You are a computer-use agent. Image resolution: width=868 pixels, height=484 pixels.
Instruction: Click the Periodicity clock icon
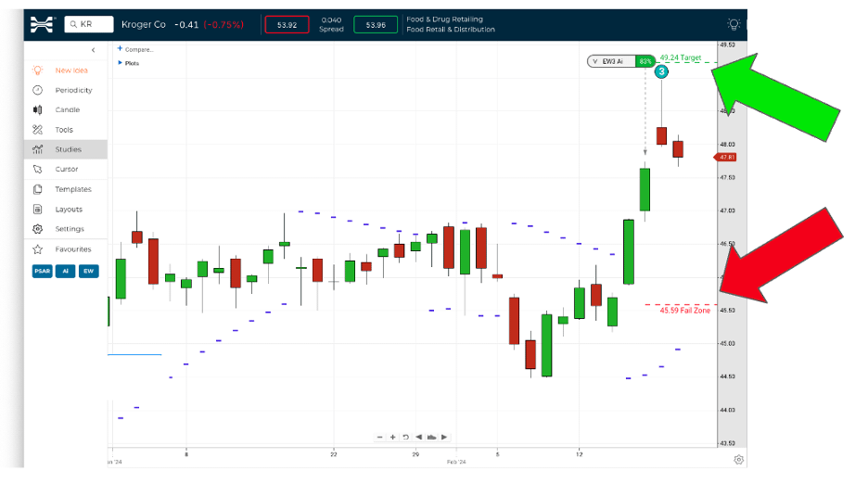(x=38, y=90)
